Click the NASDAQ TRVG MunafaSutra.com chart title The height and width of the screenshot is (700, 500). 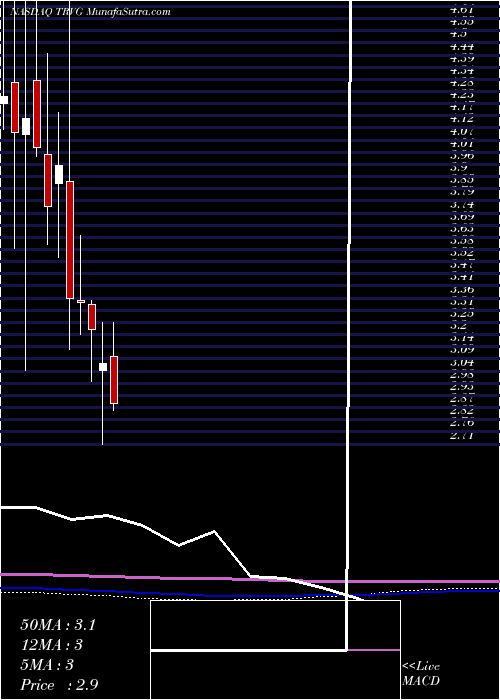[90, 12]
